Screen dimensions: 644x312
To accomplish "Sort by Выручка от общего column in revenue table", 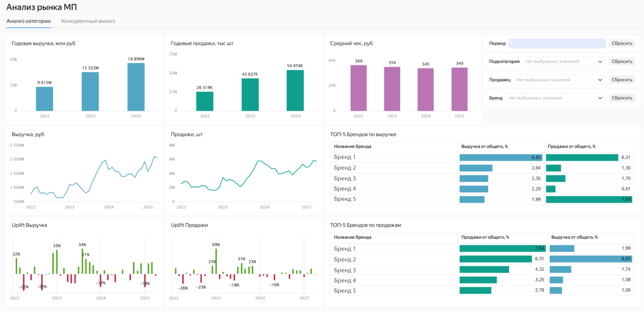I will click(484, 146).
